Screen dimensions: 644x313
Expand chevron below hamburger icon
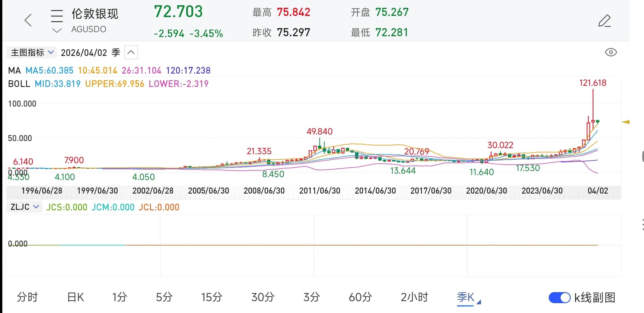[x=57, y=30]
